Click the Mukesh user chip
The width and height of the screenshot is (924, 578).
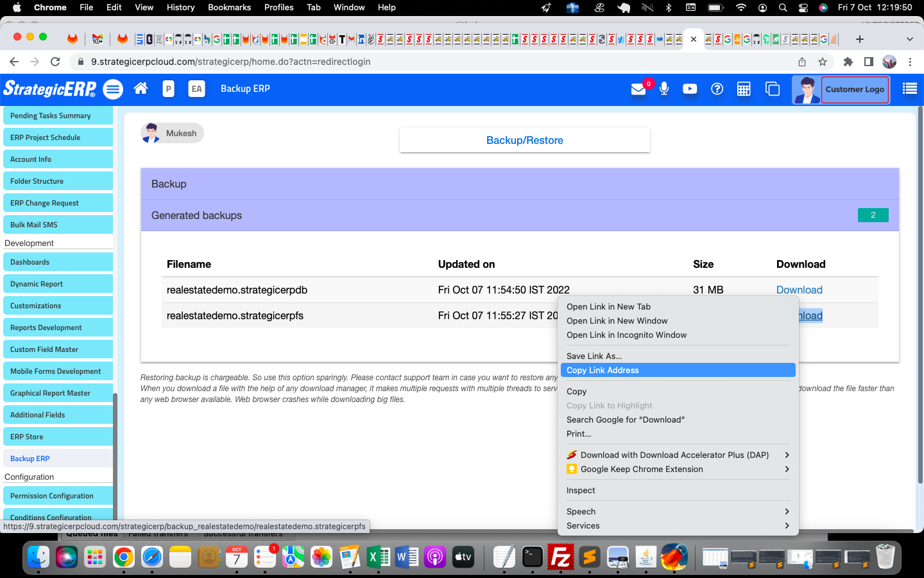click(172, 133)
